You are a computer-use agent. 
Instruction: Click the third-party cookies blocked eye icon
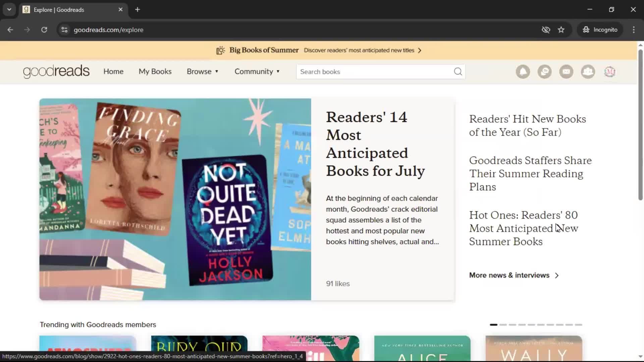(x=546, y=30)
